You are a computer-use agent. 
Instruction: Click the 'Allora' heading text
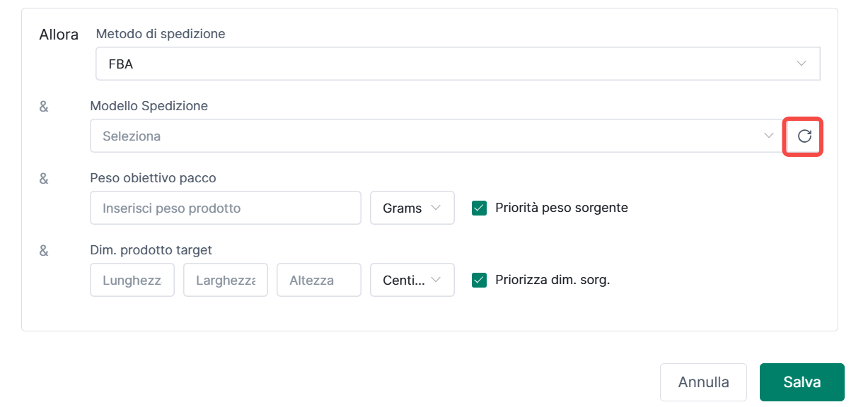point(59,34)
